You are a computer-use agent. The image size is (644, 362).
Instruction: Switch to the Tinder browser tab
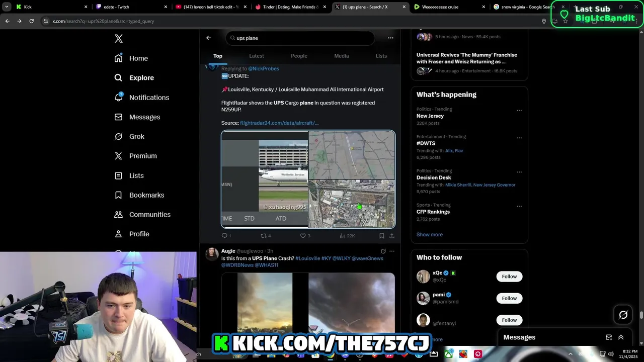(291, 7)
